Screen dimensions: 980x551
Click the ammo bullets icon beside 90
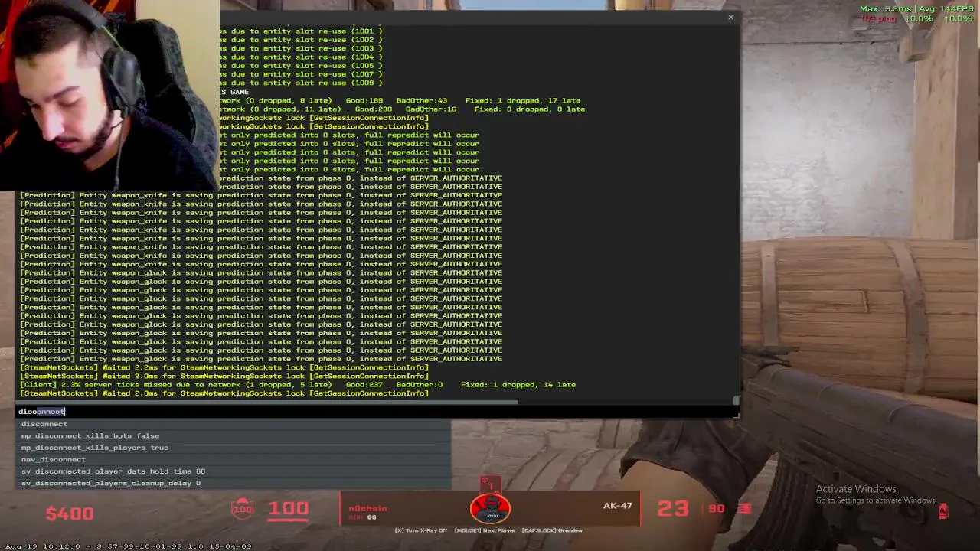[x=745, y=508]
